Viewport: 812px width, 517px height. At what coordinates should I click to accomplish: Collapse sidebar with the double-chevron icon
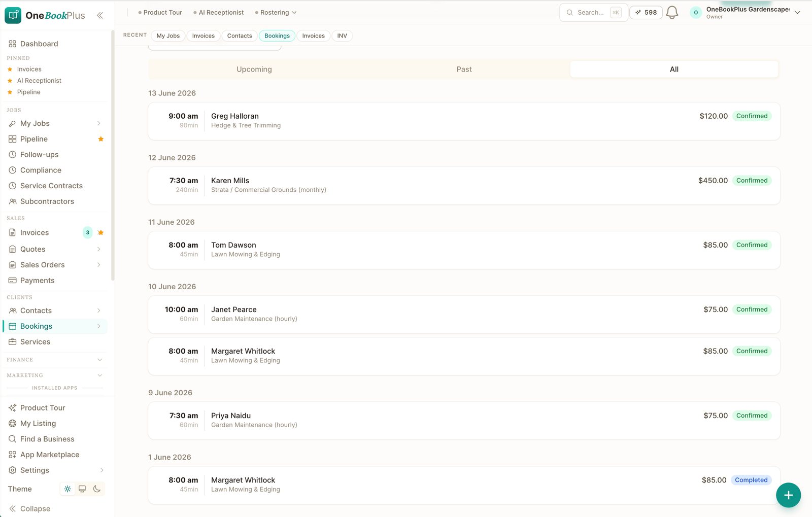[x=100, y=15]
